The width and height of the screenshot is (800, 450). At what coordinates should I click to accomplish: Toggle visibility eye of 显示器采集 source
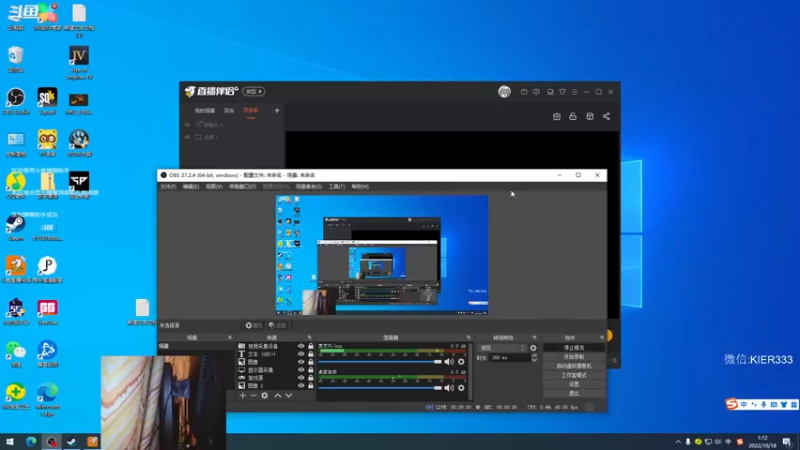[x=301, y=370]
